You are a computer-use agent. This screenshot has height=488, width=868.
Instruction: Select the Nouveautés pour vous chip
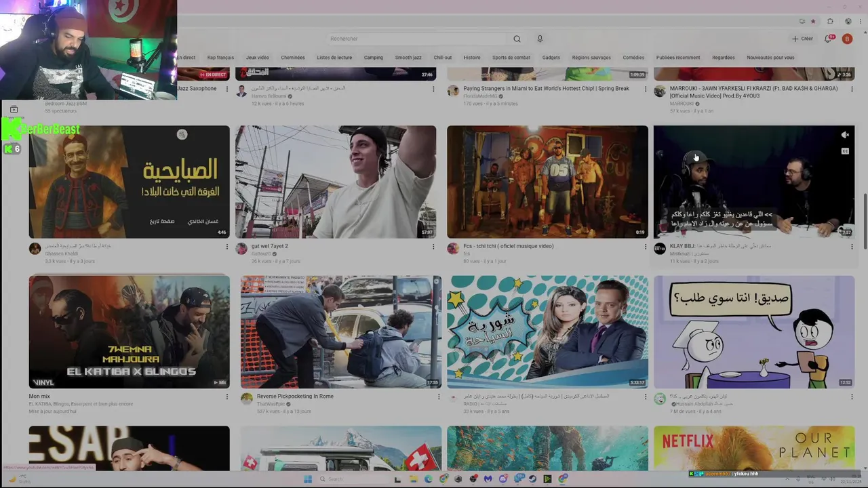pyautogui.click(x=770, y=58)
